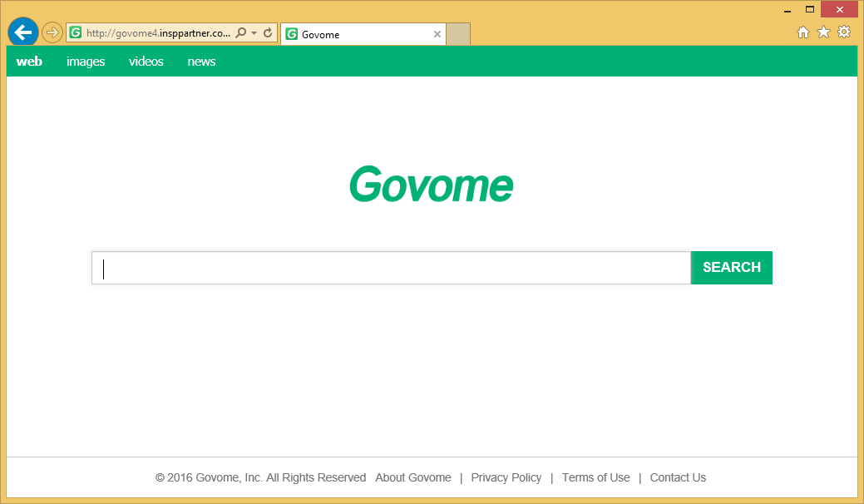Image resolution: width=864 pixels, height=504 pixels.
Task: Click inside the search input field
Action: tap(391, 268)
